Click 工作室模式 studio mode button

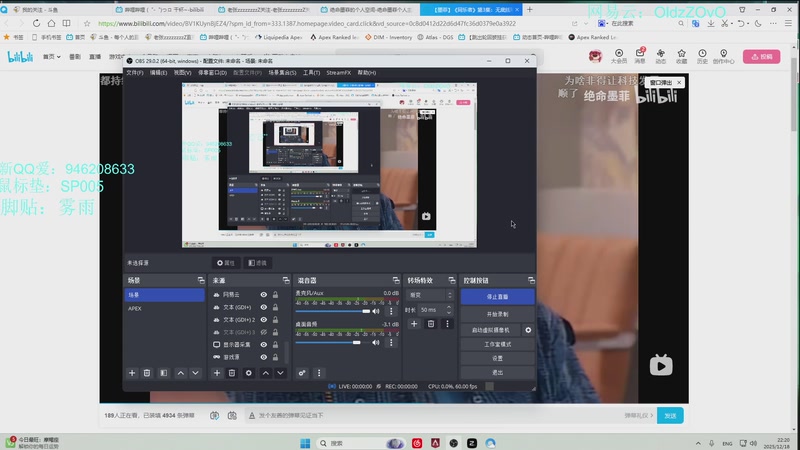tap(497, 344)
